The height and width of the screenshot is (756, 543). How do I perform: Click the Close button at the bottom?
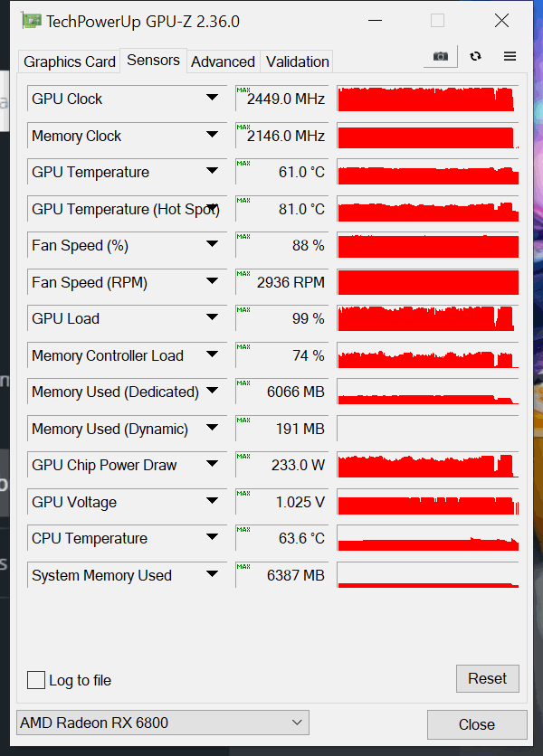coord(477,724)
